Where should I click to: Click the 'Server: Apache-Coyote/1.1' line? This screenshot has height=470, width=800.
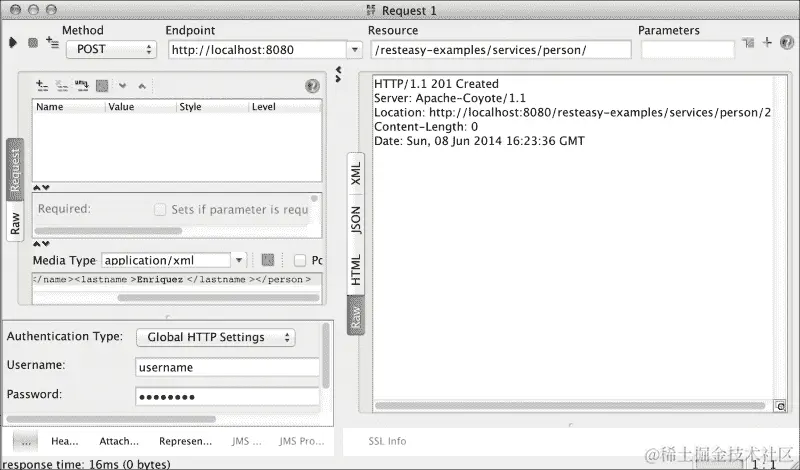click(x=449, y=98)
